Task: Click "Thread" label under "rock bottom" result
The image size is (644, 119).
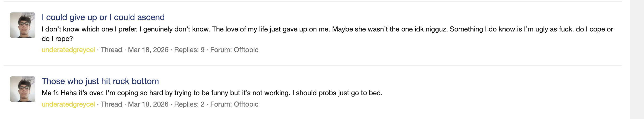Action: pos(111,104)
